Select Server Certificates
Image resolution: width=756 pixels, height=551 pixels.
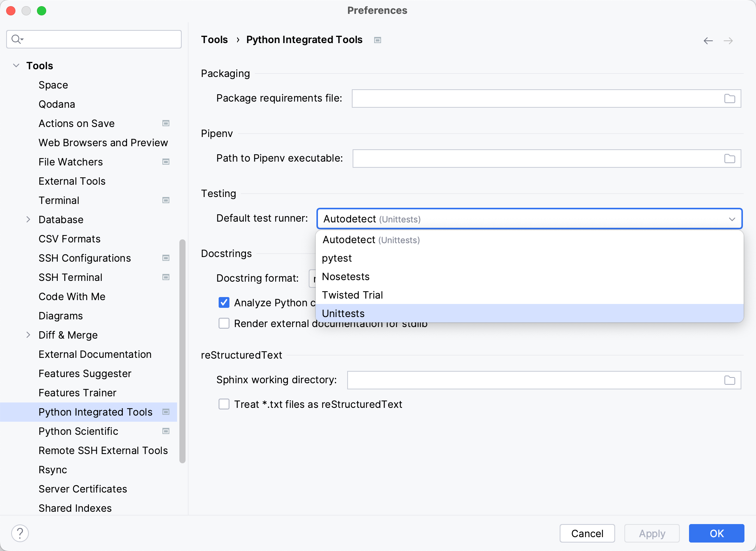tap(83, 489)
